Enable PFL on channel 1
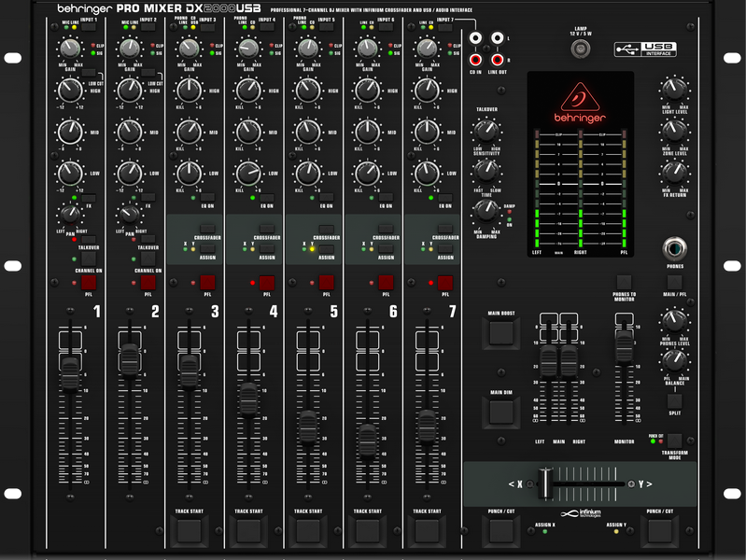This screenshot has height=560, width=746. click(x=89, y=283)
